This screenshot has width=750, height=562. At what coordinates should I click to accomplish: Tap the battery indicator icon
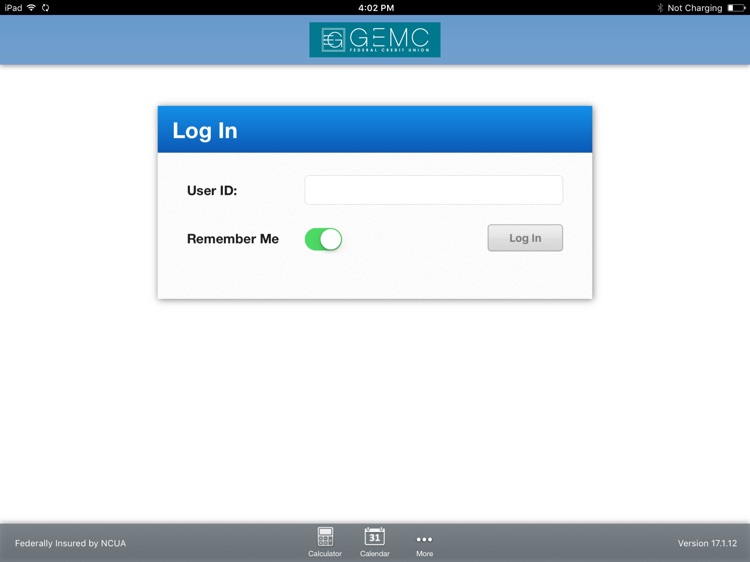(x=736, y=8)
